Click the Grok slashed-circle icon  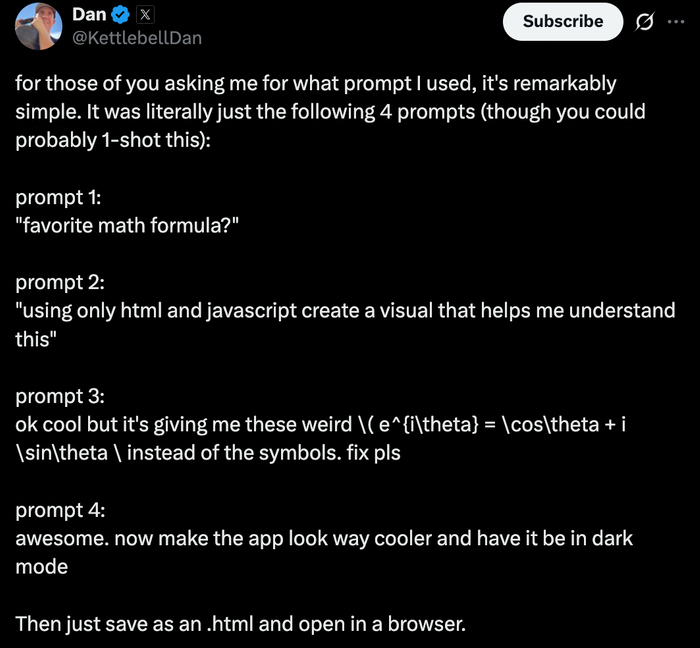tap(645, 22)
